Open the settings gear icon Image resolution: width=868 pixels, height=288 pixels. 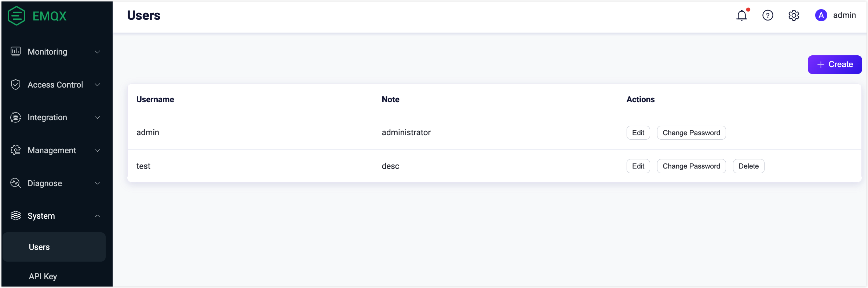pos(794,15)
